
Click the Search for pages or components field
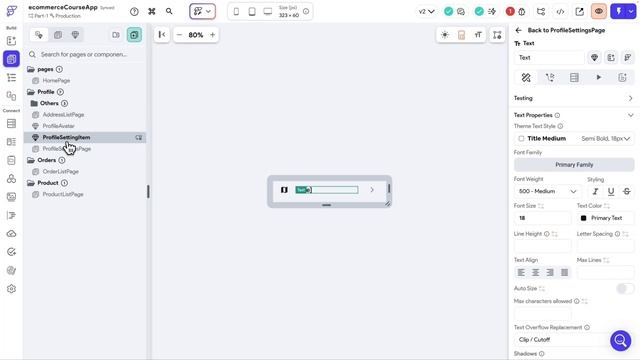click(x=84, y=54)
